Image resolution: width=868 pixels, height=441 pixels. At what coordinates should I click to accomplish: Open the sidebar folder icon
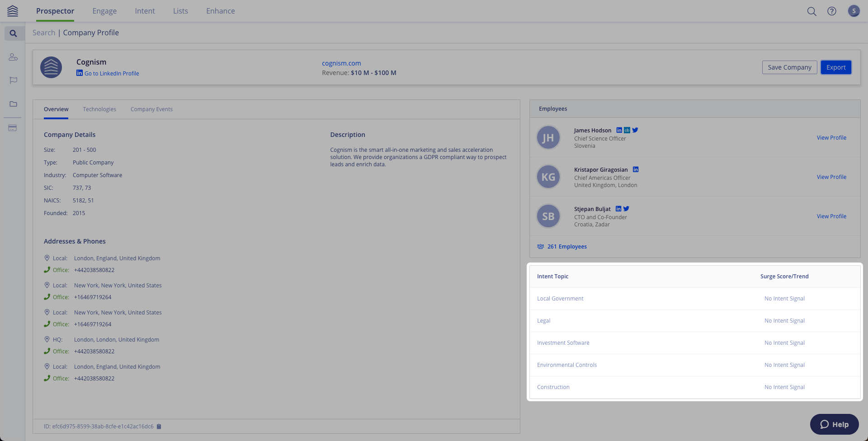(13, 104)
